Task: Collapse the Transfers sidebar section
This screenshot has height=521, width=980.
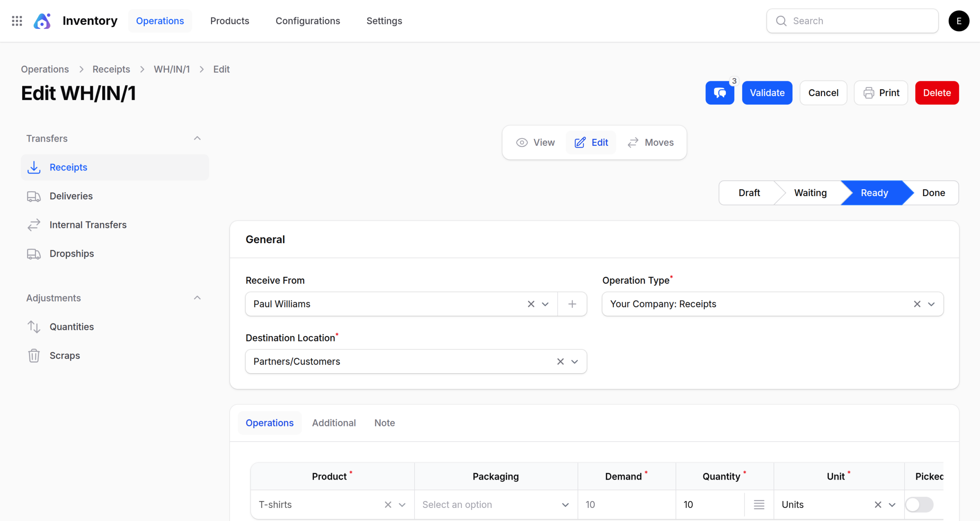Action: click(x=197, y=138)
